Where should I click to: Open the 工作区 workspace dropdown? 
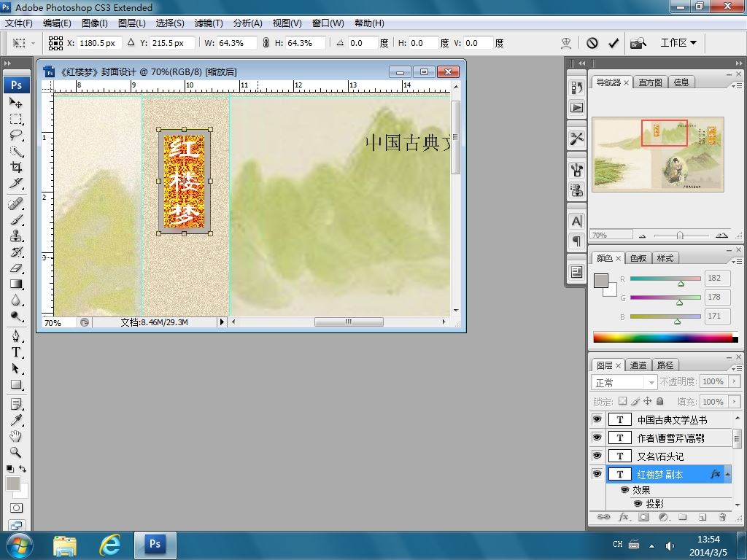pyautogui.click(x=678, y=43)
